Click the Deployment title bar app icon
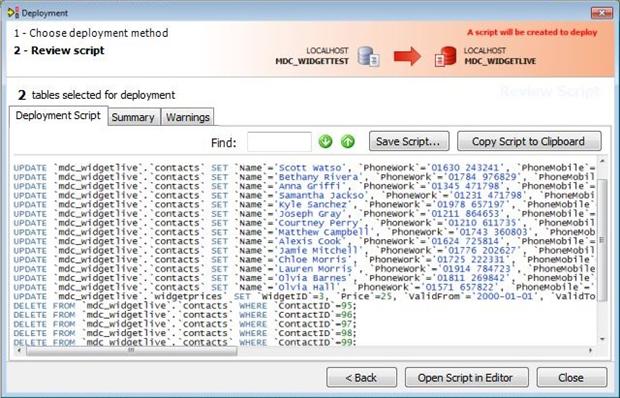The width and height of the screenshot is (620, 398). [x=13, y=13]
